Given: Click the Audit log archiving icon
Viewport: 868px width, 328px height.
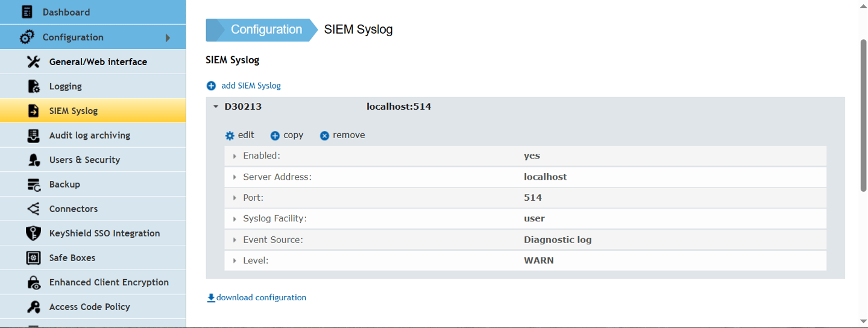Looking at the screenshot, I should coord(34,135).
